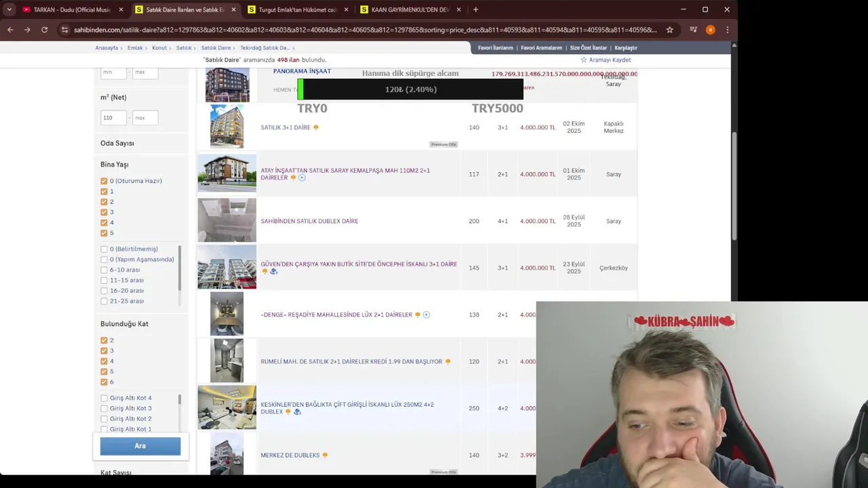Check 0 (Yapım Aşamasında) option
This screenshot has height=488, width=868.
104,260
